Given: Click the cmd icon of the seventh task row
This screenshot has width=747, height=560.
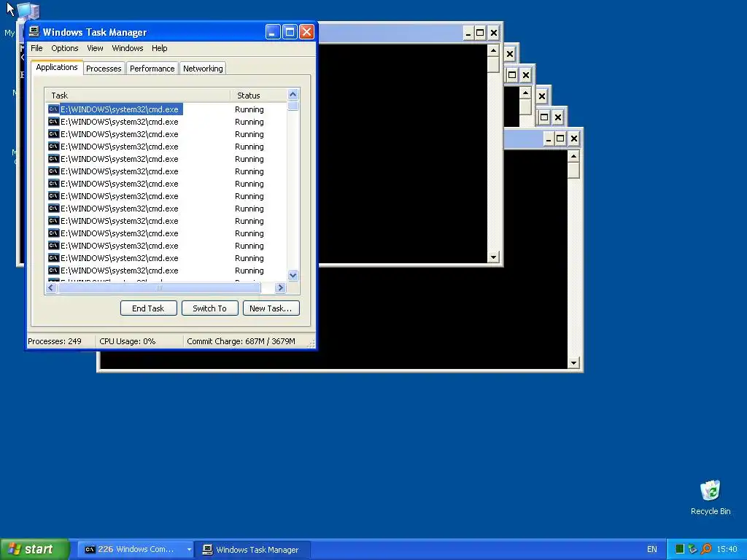Looking at the screenshot, I should click(54, 184).
